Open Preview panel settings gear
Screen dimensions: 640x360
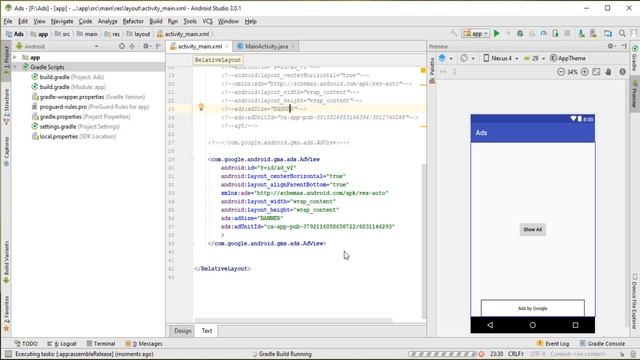(x=611, y=46)
